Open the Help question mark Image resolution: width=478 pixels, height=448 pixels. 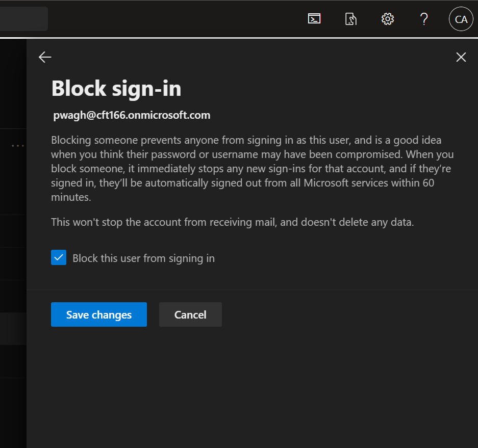(x=423, y=19)
